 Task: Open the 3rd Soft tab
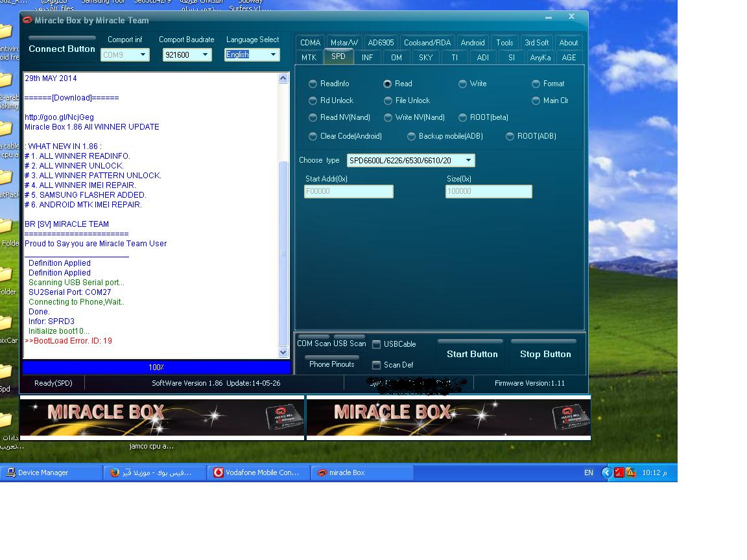pos(536,42)
